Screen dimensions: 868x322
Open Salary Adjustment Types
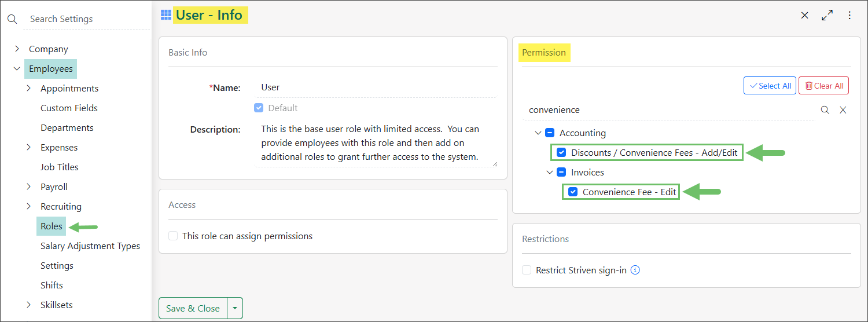(90, 246)
